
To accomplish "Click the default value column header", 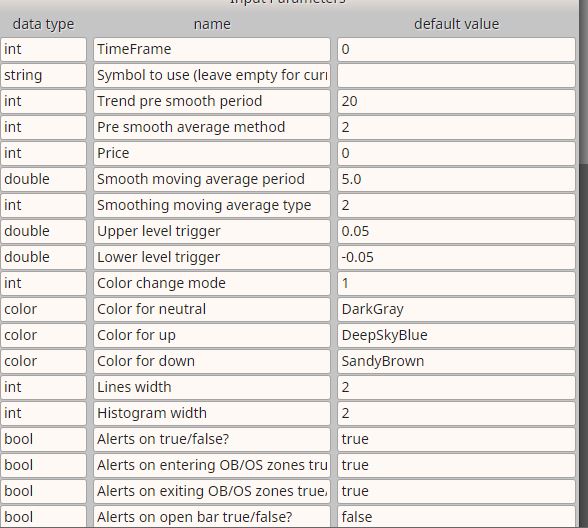I will point(456,24).
